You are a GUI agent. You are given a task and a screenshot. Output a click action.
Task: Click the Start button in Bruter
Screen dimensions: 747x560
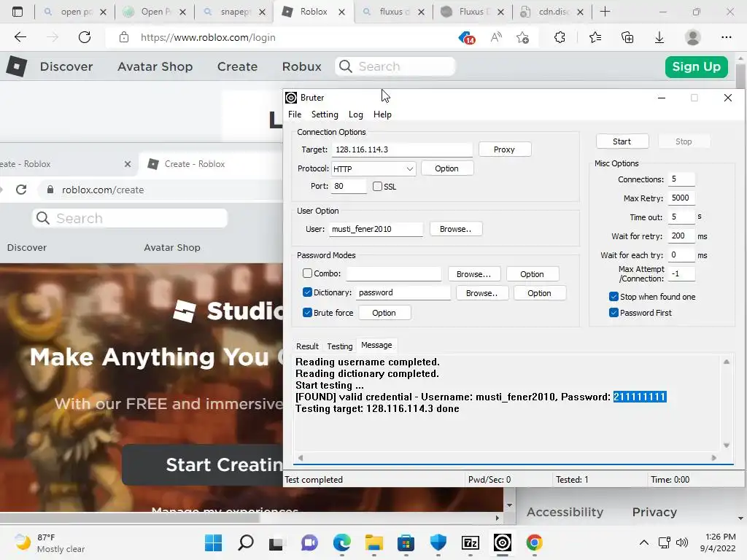point(622,141)
